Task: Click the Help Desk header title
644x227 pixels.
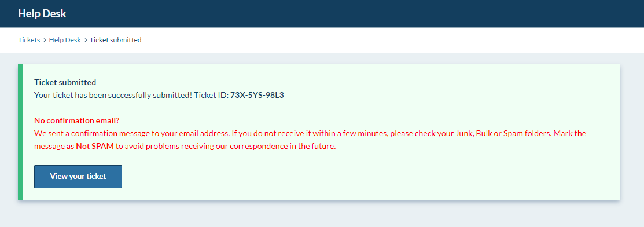Action: (42, 13)
